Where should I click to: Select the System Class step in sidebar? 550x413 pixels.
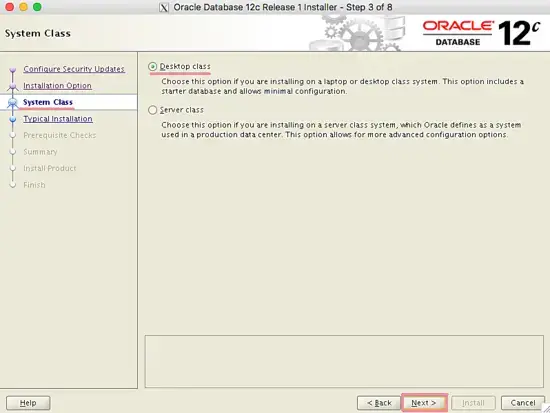(48, 102)
